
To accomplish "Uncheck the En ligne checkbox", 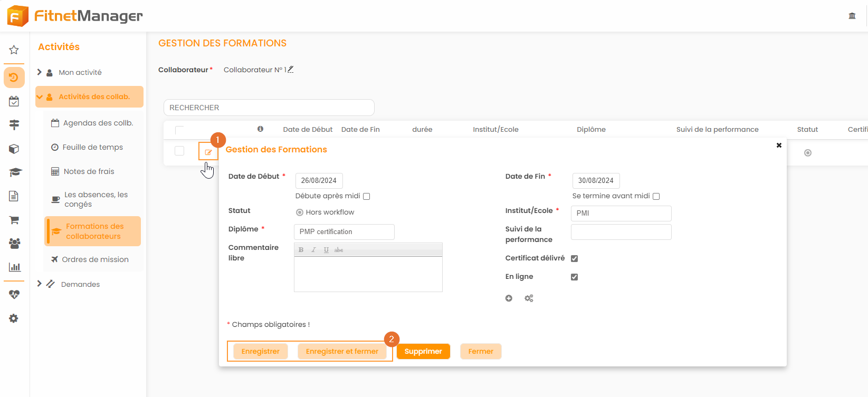I will coord(574,277).
